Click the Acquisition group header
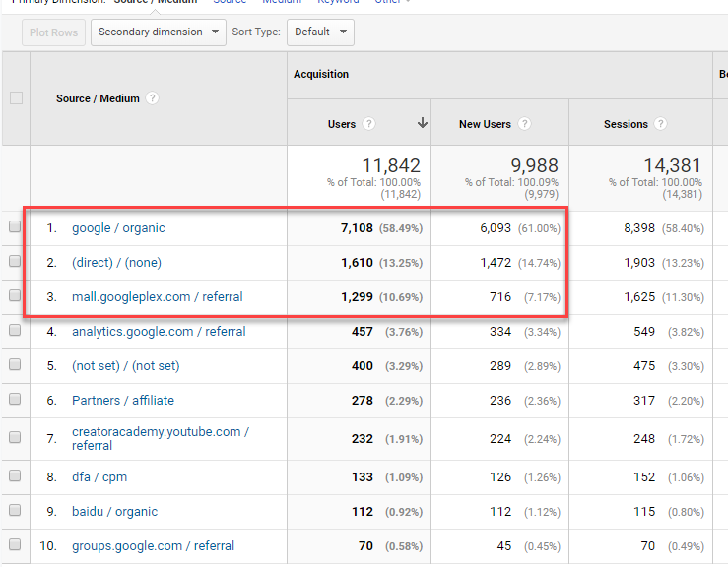Image resolution: width=728 pixels, height=567 pixels. (321, 74)
